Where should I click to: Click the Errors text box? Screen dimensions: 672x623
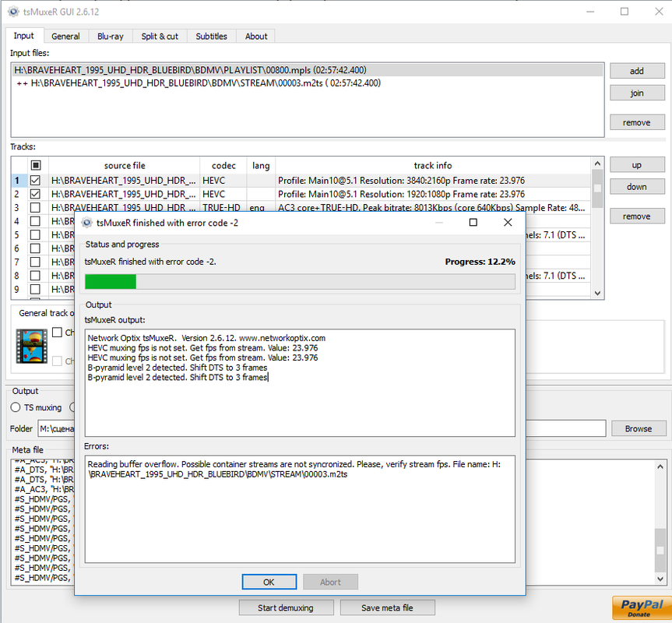point(300,509)
